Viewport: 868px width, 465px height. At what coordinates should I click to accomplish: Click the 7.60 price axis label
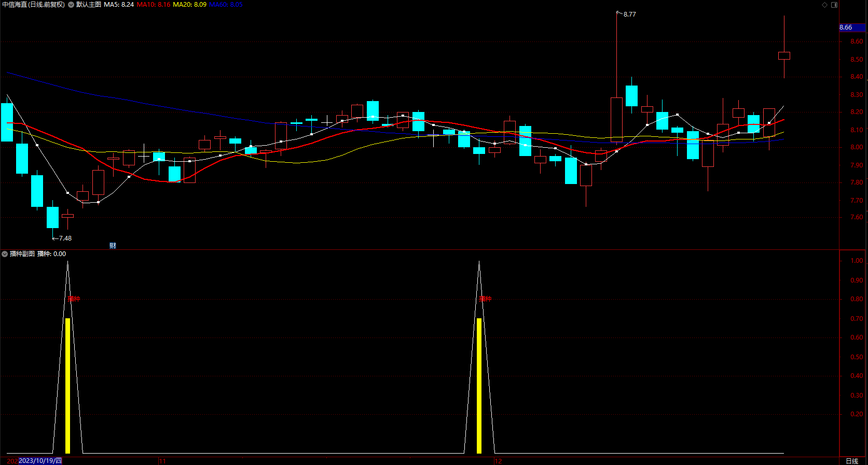(x=857, y=217)
